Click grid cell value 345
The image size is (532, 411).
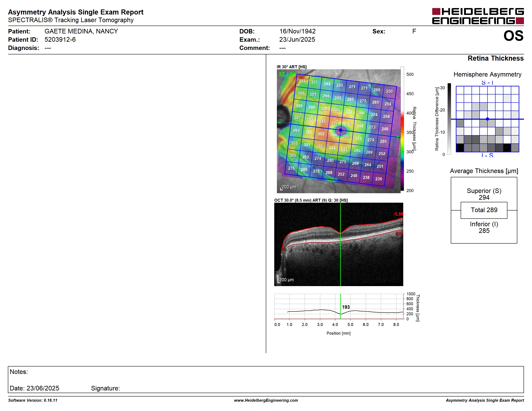click(322, 121)
